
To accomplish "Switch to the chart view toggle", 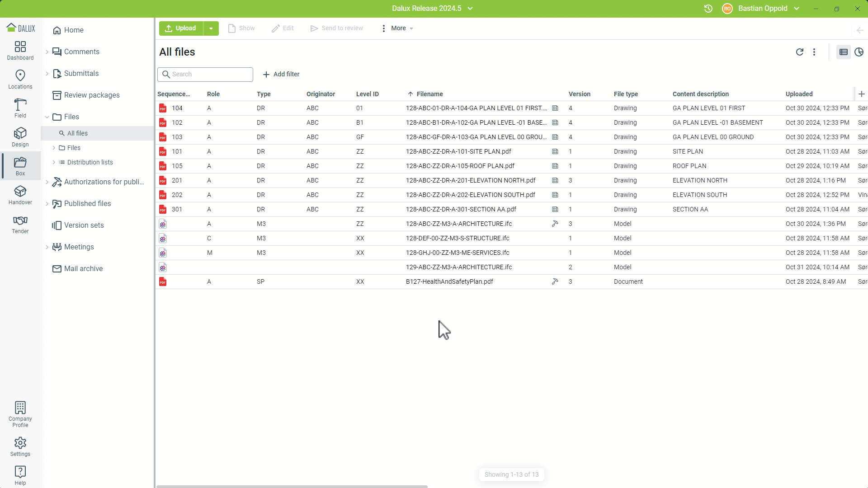I will tap(859, 52).
